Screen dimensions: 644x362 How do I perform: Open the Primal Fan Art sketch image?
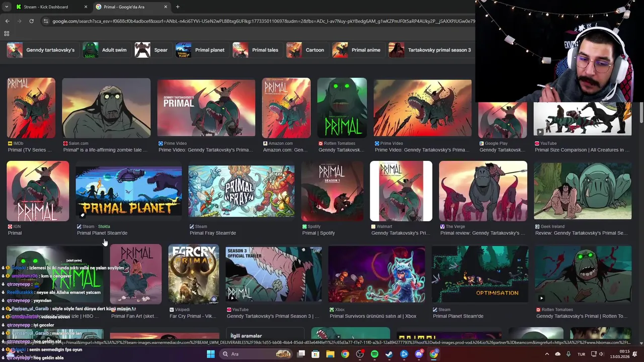[136, 275]
